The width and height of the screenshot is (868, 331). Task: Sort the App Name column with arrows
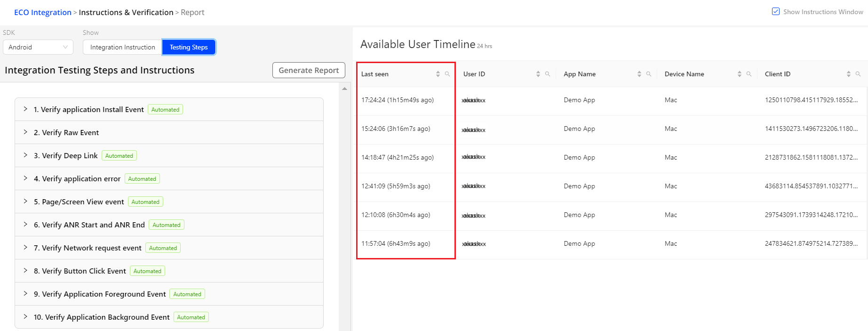pos(639,74)
